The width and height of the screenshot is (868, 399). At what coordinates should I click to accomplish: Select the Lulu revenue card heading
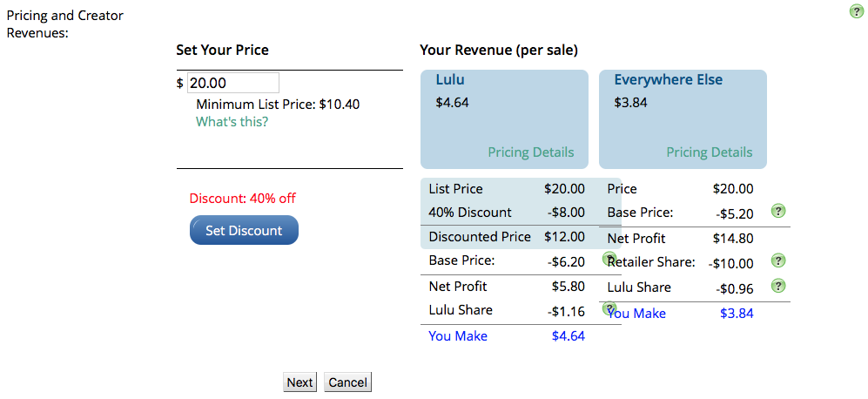pos(450,80)
